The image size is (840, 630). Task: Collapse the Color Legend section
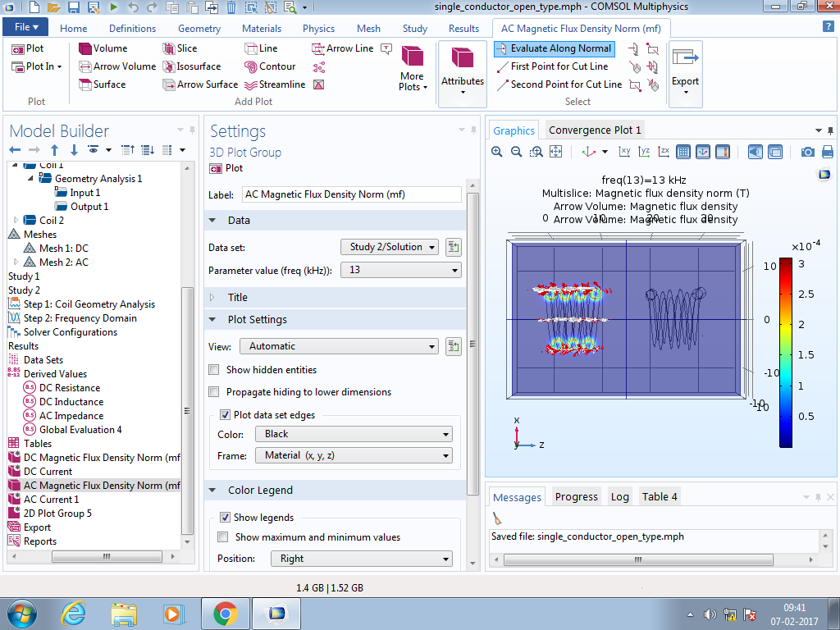click(212, 491)
